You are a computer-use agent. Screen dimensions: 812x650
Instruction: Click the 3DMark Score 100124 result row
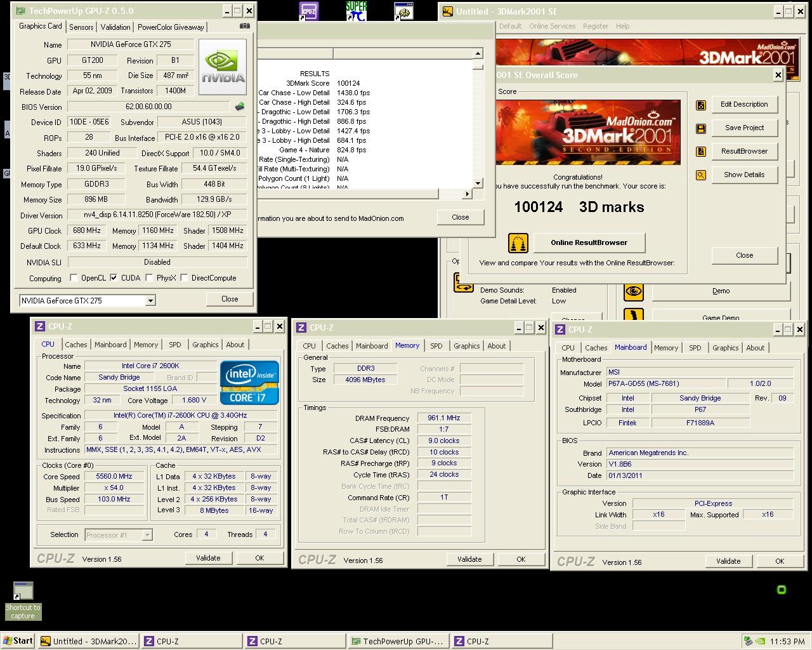tap(322, 83)
